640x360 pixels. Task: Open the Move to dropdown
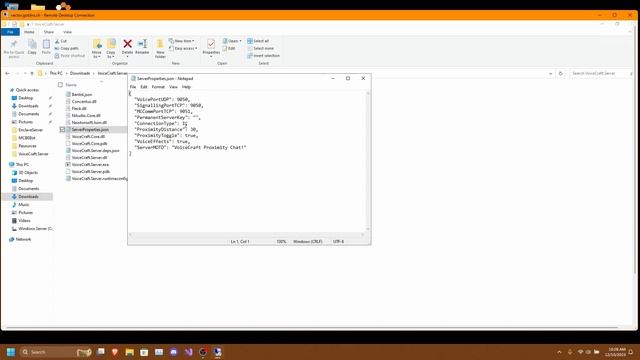pyautogui.click(x=97, y=49)
